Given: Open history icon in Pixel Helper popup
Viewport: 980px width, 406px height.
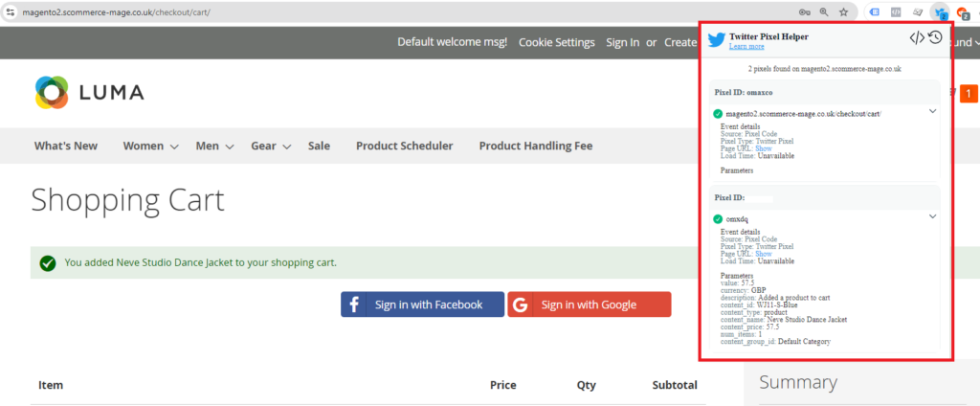Looking at the screenshot, I should coord(935,38).
